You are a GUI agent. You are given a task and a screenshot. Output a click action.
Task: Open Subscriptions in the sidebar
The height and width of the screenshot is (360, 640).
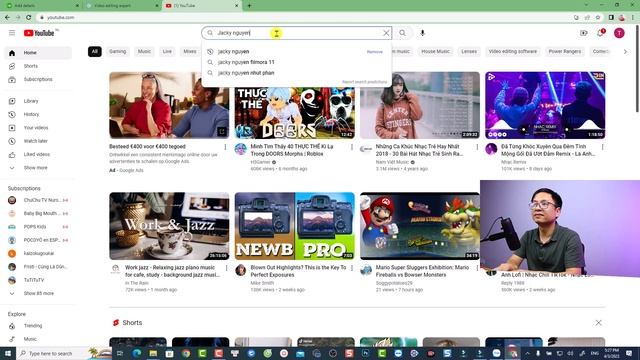coord(38,79)
